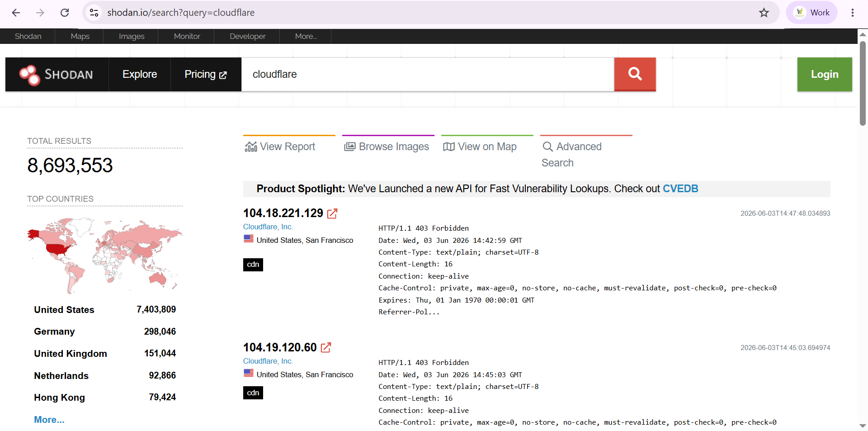The image size is (868, 431).
Task: Click Cloudflare, Inc. under 104.19.120.60
Action: pyautogui.click(x=268, y=361)
